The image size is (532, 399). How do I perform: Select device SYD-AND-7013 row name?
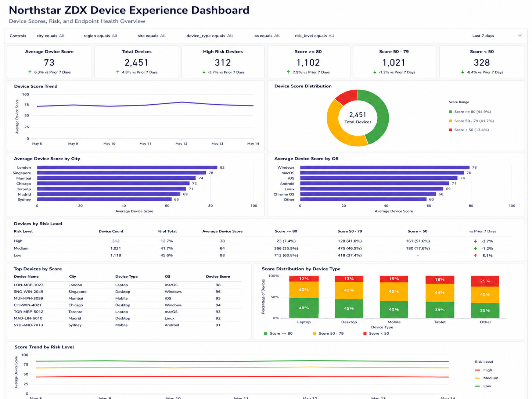coord(28,325)
